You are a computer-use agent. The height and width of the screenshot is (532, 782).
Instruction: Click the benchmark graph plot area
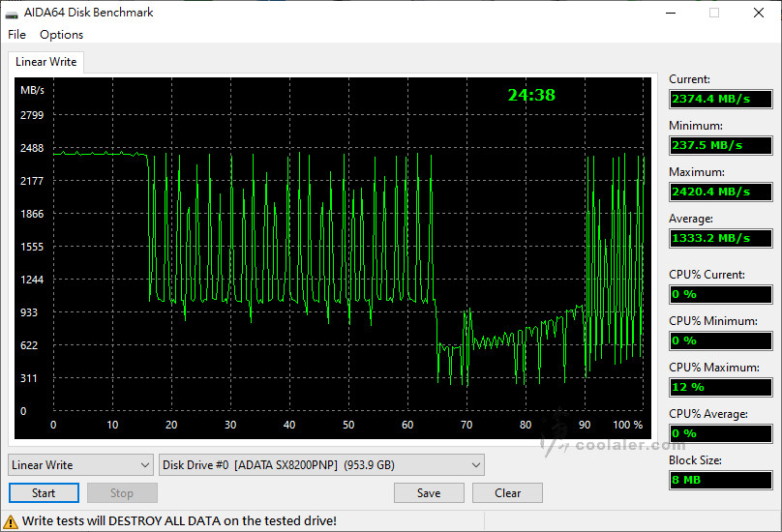pos(348,261)
